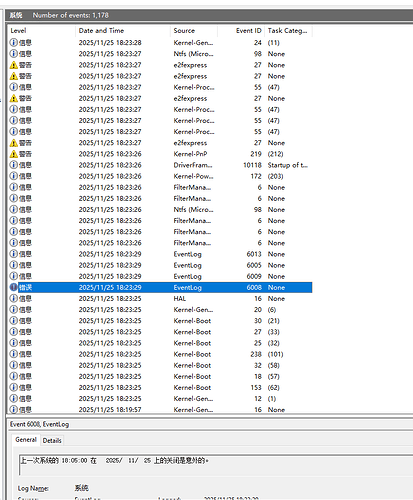The width and height of the screenshot is (413, 500).
Task: Click the Event ID cell reading 6005
Action: coord(254,265)
